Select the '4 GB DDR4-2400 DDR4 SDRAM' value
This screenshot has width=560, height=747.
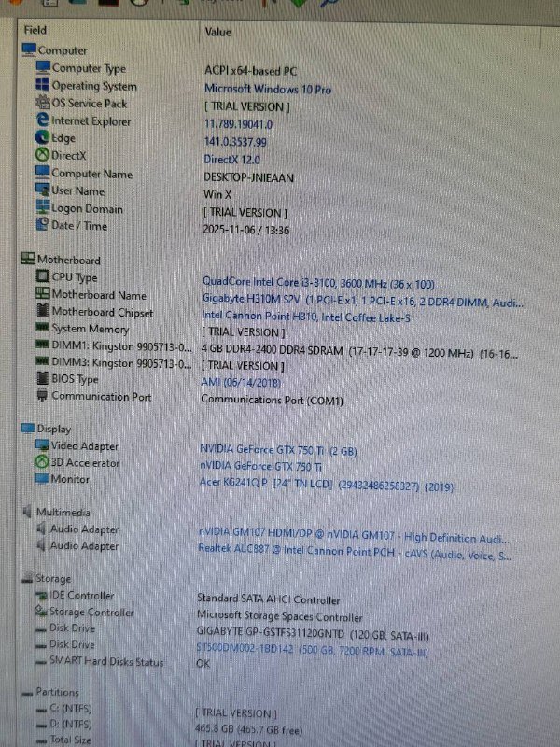click(x=272, y=349)
